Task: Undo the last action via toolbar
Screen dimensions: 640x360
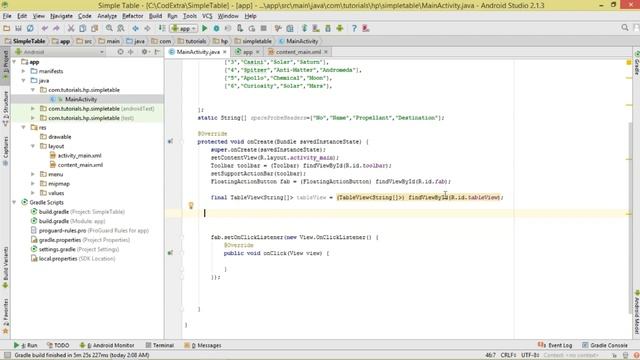Action: [x=44, y=28]
